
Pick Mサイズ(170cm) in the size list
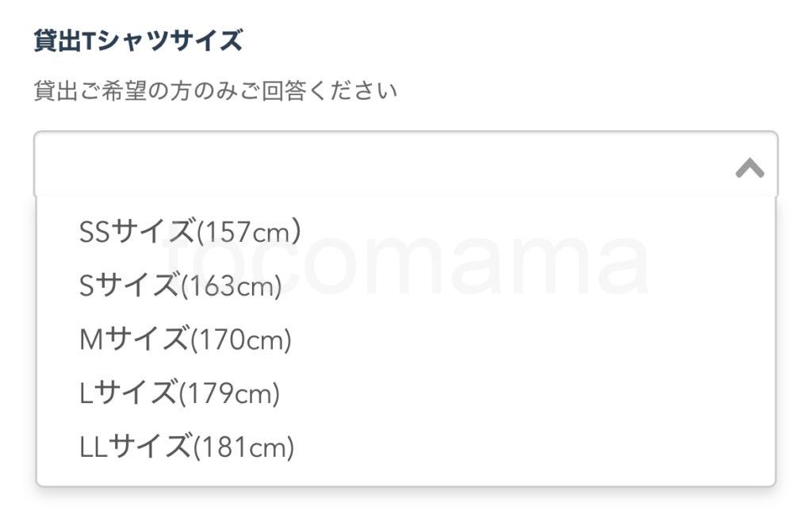coord(186,340)
